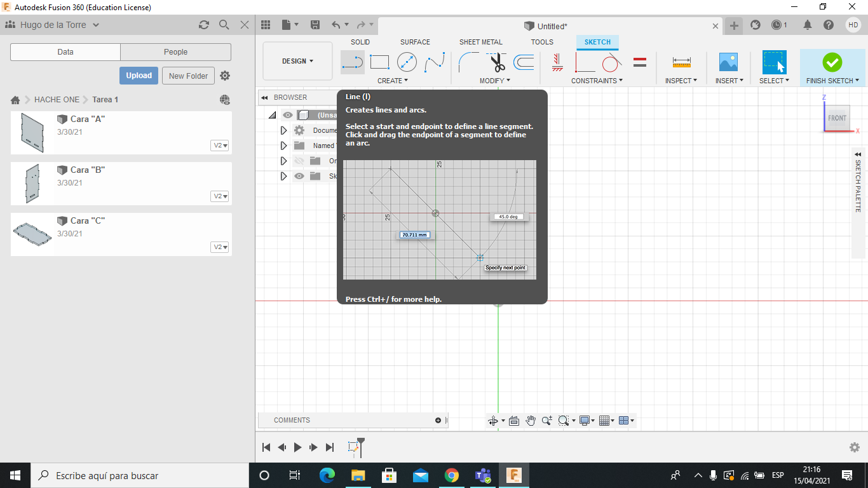Open the CONSTRAINTS dropdown menu
868x488 pixels.
pos(597,81)
